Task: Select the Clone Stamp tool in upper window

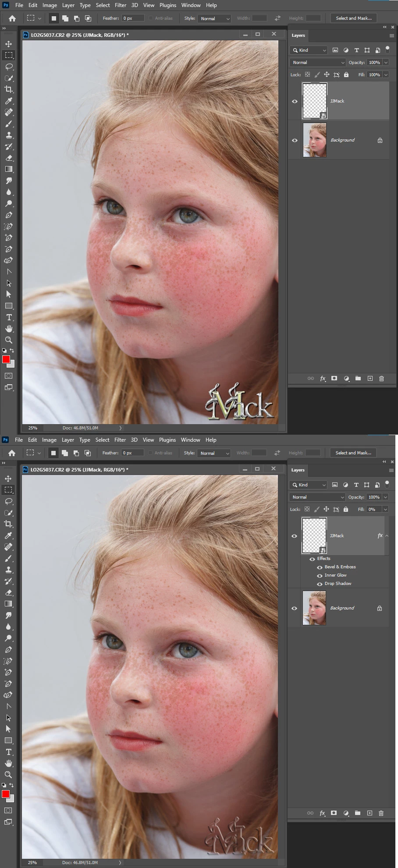Action: [8, 135]
